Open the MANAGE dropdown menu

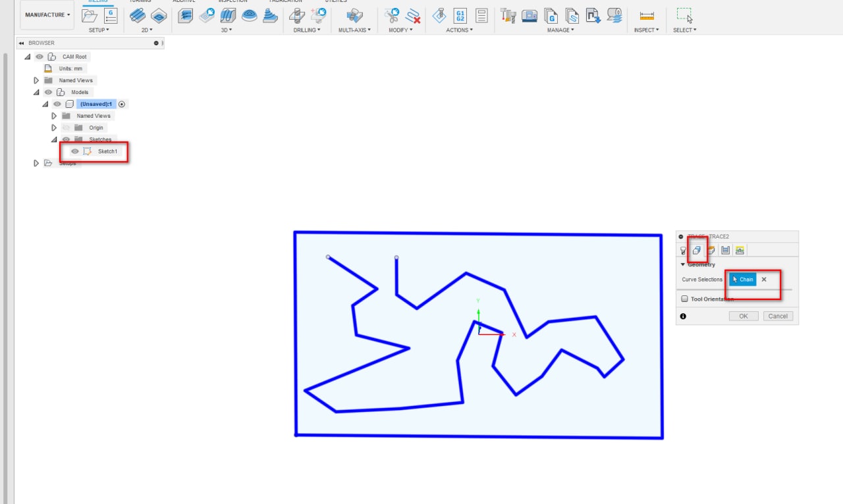click(x=560, y=30)
